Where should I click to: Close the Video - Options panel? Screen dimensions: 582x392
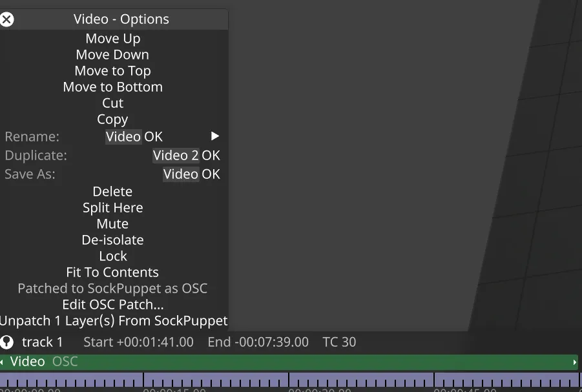tap(6, 19)
